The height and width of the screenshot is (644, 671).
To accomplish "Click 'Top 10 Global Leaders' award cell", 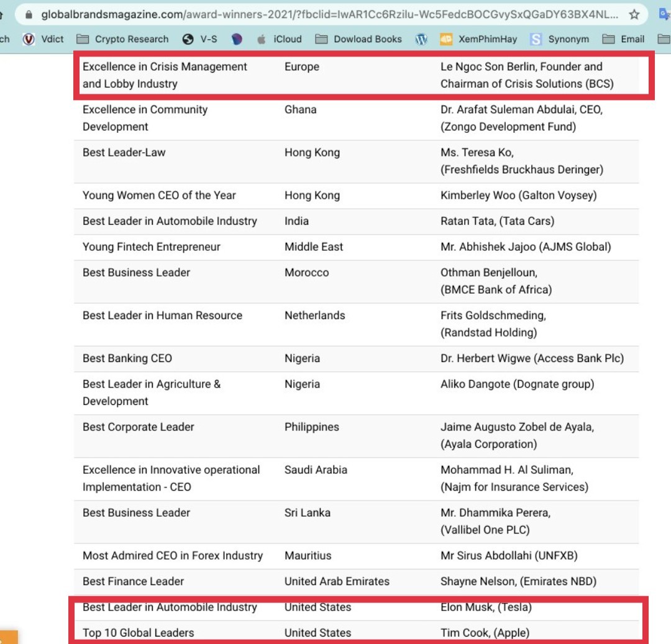I will (x=138, y=632).
